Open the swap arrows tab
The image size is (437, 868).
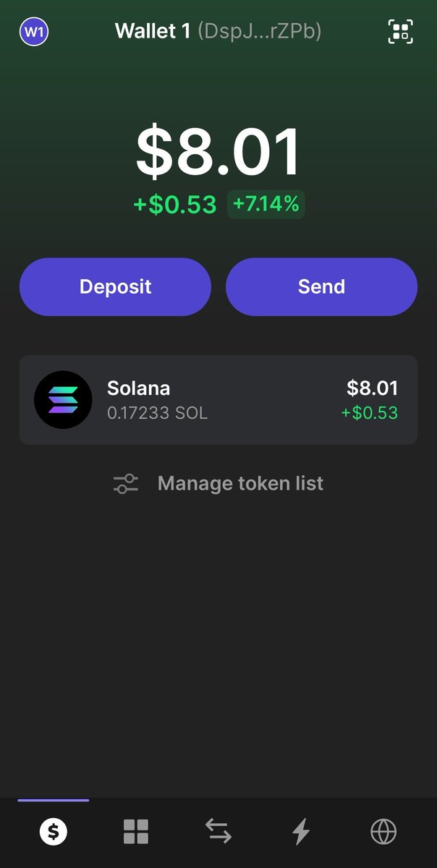[218, 832]
